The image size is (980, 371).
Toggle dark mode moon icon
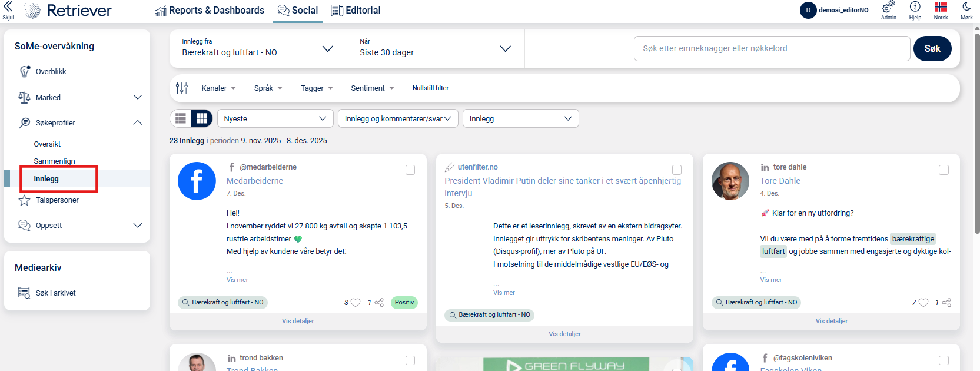pyautogui.click(x=966, y=7)
